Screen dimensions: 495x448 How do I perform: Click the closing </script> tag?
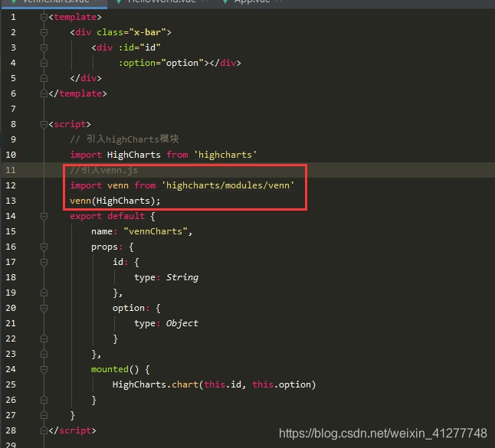pyautogui.click(x=73, y=430)
